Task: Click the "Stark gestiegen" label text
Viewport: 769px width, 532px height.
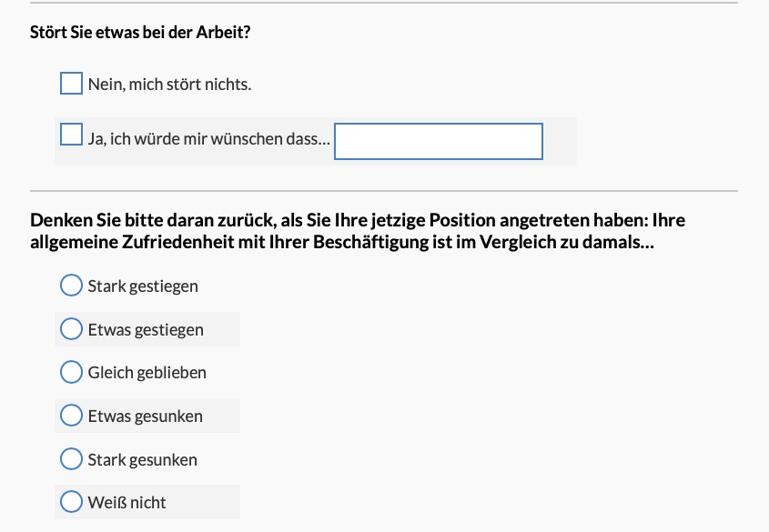Action: tap(143, 286)
